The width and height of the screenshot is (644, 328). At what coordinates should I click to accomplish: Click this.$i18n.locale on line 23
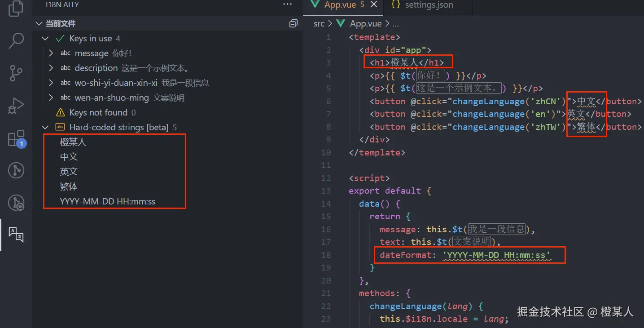coord(424,319)
